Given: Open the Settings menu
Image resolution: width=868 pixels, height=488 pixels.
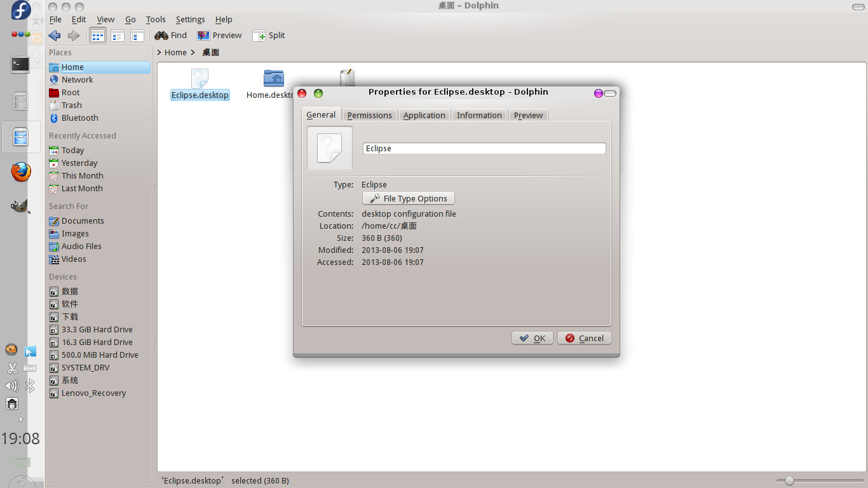Looking at the screenshot, I should (x=191, y=20).
